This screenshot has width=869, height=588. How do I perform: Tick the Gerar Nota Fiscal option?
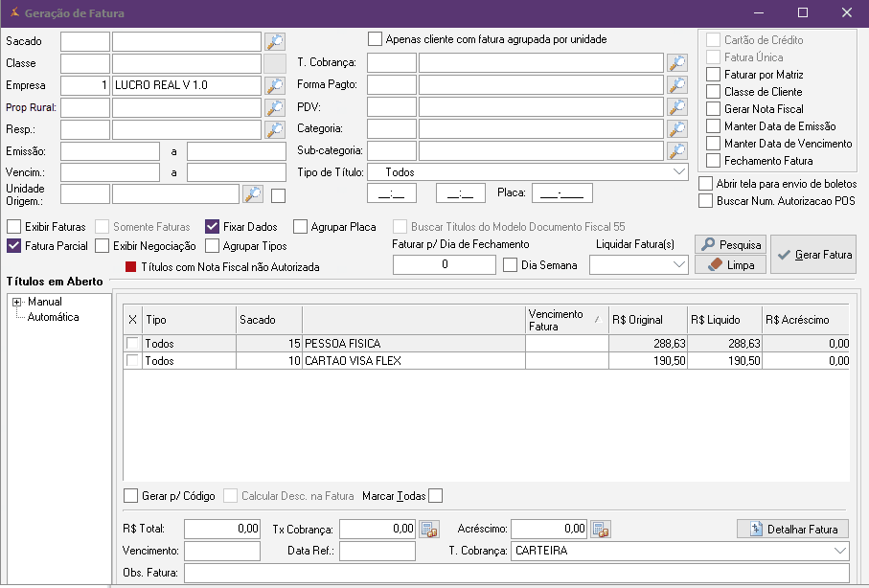(x=713, y=109)
